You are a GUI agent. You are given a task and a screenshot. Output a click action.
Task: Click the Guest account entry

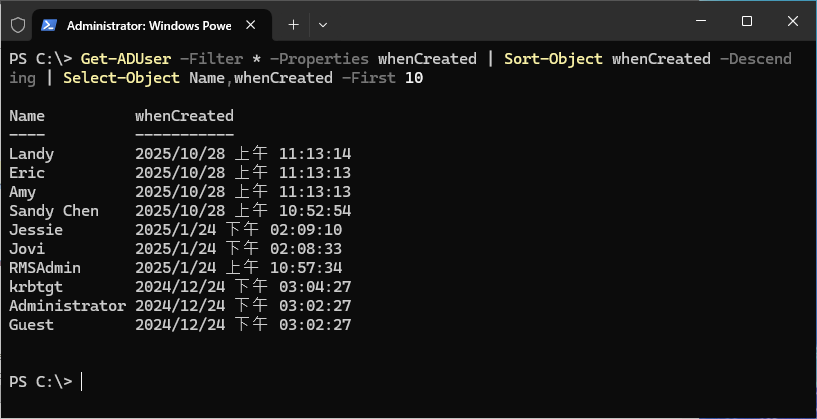tap(32, 325)
